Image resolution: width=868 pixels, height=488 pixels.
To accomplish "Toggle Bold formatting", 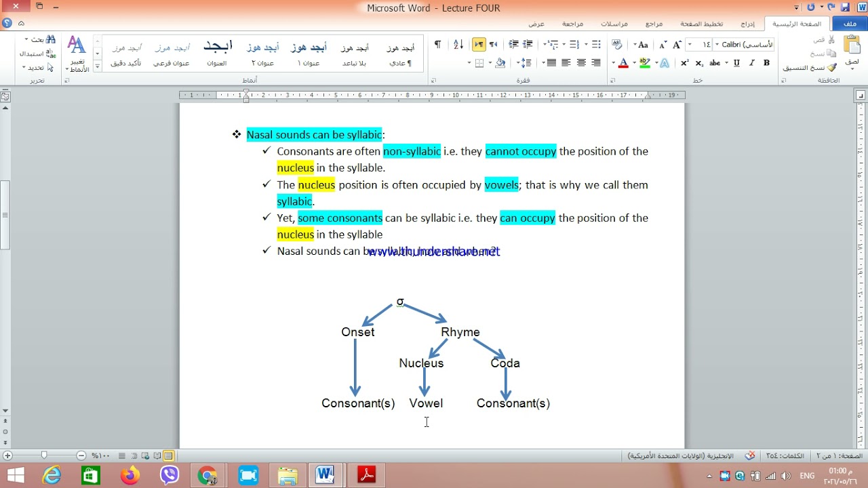I will (x=766, y=63).
